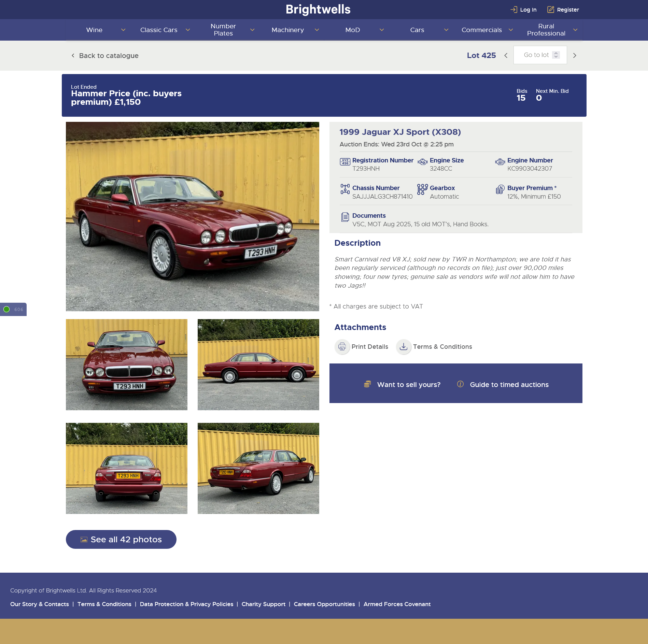Expand the Classic Cars menu chevron
The height and width of the screenshot is (644, 648).
point(188,30)
